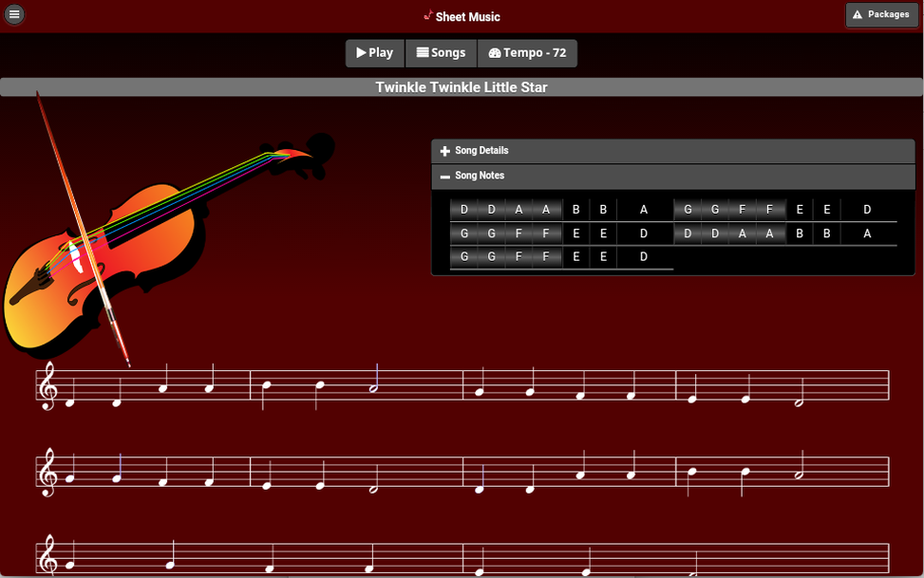The image size is (924, 578).
Task: Select the first D cell in Song Notes
Action: (464, 210)
